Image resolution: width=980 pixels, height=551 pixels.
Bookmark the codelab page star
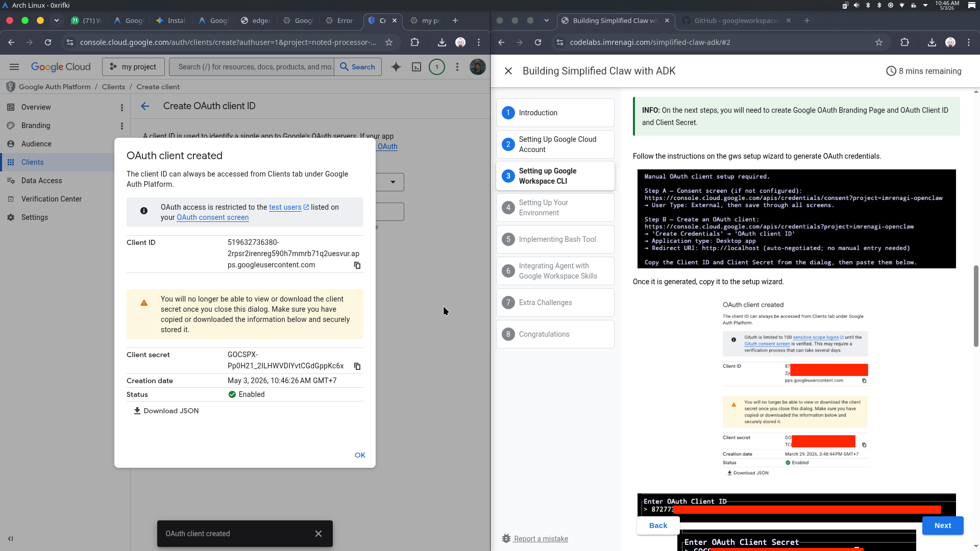click(879, 42)
